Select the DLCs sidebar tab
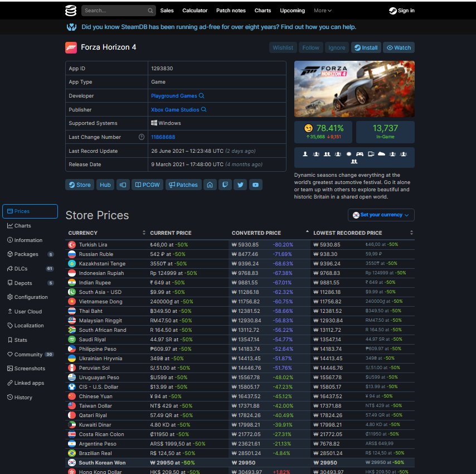Screen dimensions: 476x474 pos(30,268)
